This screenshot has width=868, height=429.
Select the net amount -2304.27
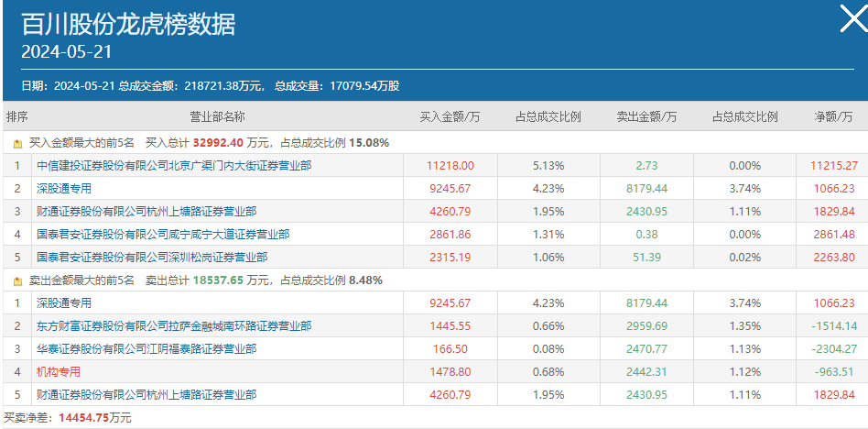coord(834,348)
